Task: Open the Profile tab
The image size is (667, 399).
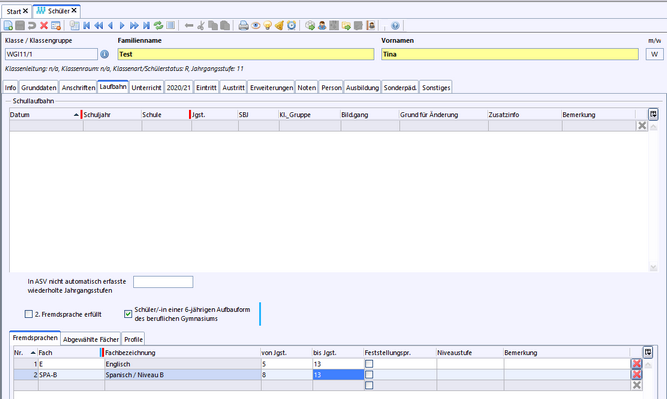Action: pyautogui.click(x=133, y=339)
